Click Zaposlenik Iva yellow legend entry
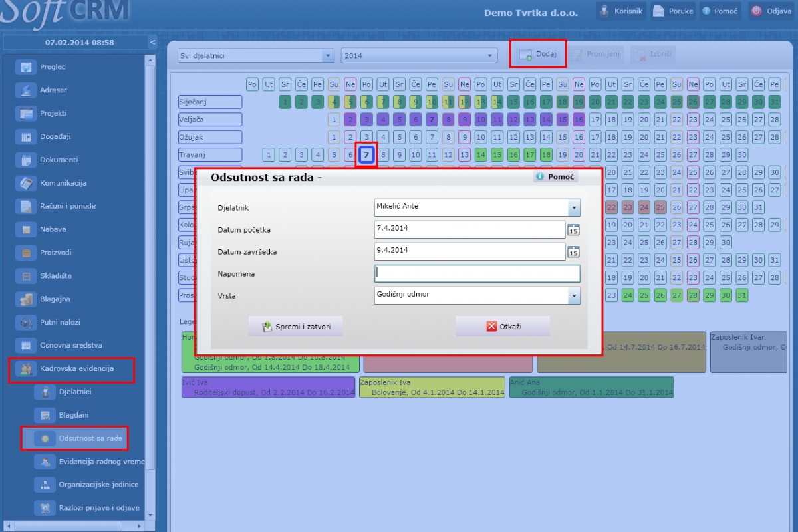Image resolution: width=798 pixels, height=532 pixels. pos(432,388)
